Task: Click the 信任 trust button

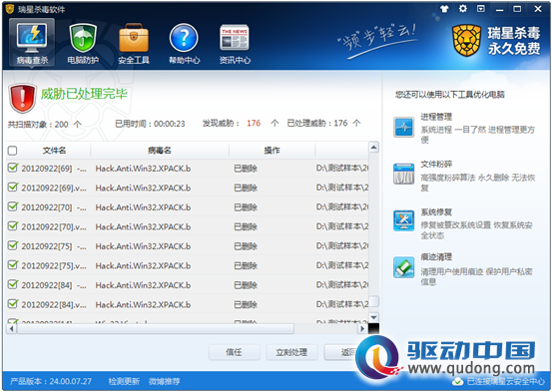Action: click(x=235, y=352)
